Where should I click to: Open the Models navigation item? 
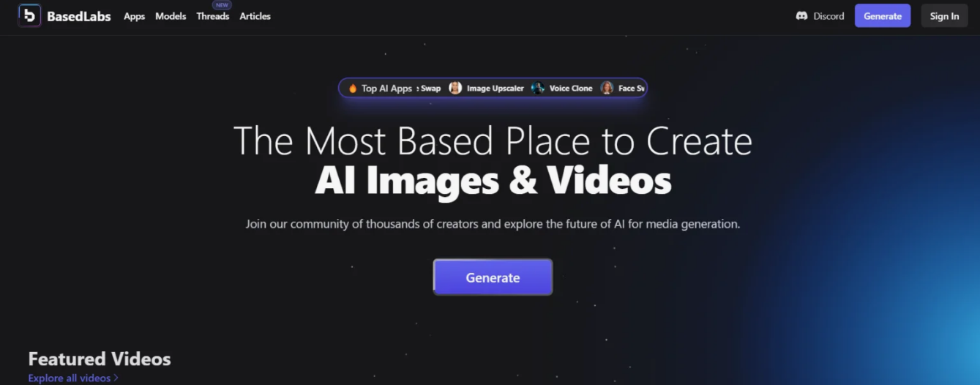tap(171, 16)
